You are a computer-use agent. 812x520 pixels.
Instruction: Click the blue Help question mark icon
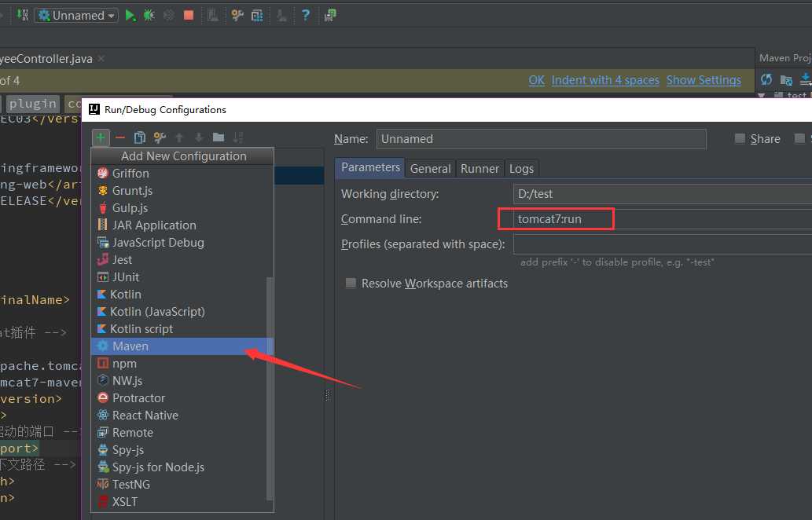click(306, 16)
